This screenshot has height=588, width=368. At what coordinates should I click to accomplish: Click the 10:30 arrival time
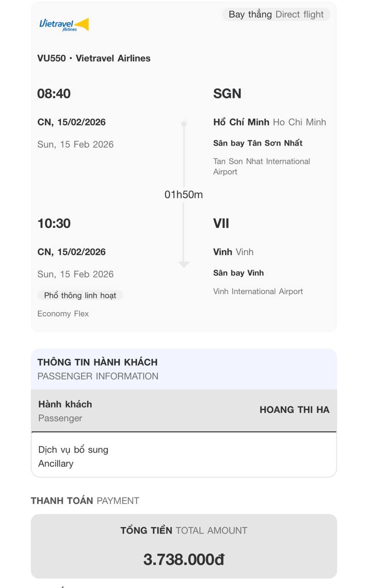[x=54, y=224]
